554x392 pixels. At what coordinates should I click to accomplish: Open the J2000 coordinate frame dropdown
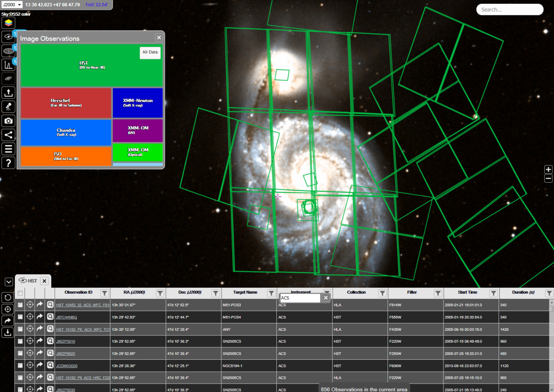coord(12,5)
